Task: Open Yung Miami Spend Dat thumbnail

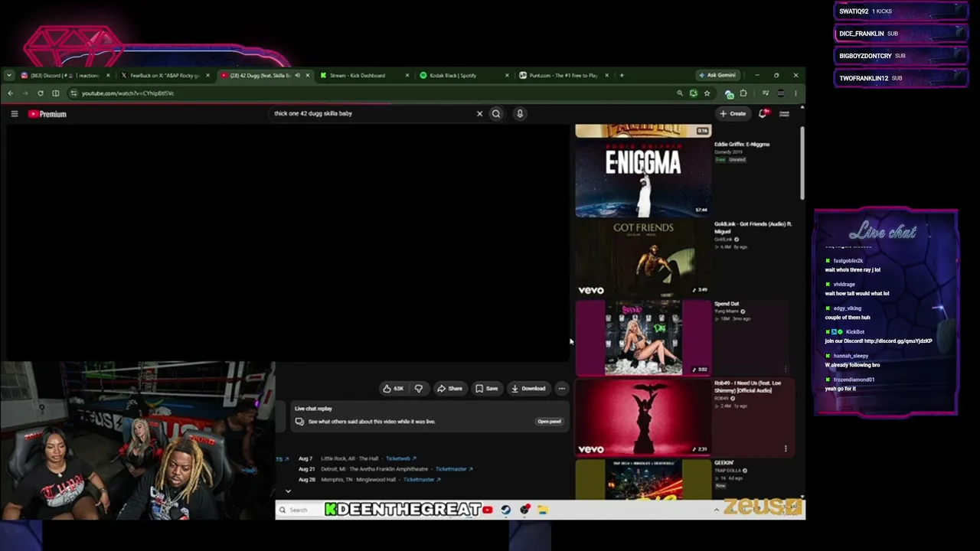Action: (x=643, y=337)
